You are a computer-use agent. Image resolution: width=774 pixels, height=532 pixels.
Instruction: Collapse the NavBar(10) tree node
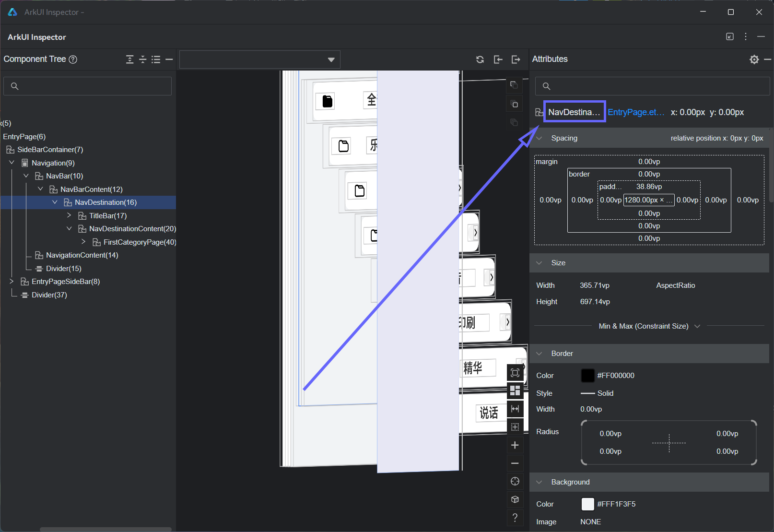pos(26,176)
